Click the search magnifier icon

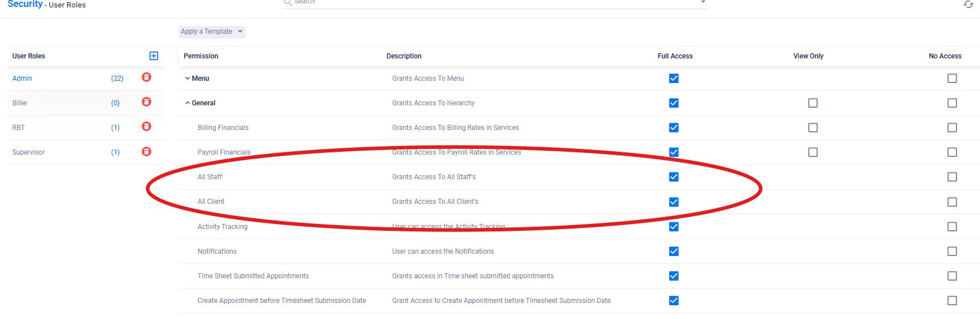point(288,2)
